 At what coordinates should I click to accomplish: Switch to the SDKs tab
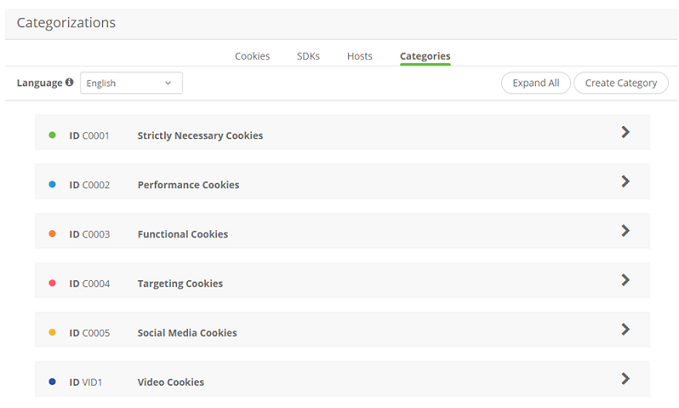pos(308,56)
